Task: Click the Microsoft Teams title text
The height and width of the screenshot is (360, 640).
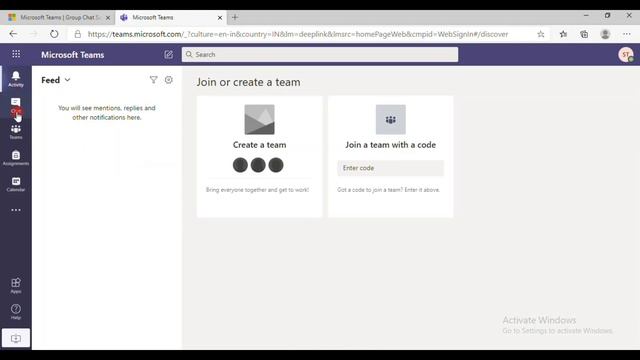Action: (73, 55)
